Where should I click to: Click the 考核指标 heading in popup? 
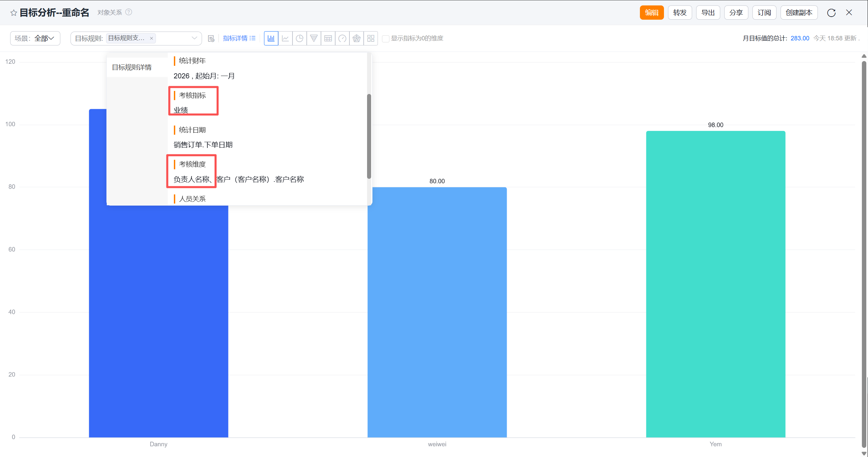pyautogui.click(x=192, y=96)
